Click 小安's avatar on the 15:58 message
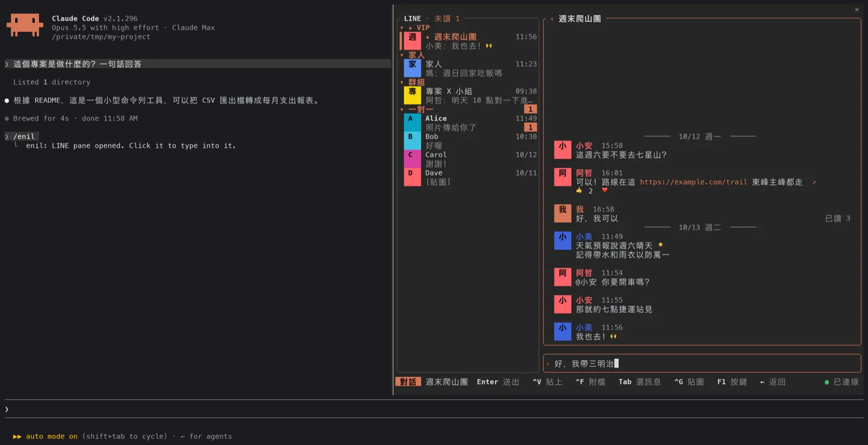 [x=563, y=150]
